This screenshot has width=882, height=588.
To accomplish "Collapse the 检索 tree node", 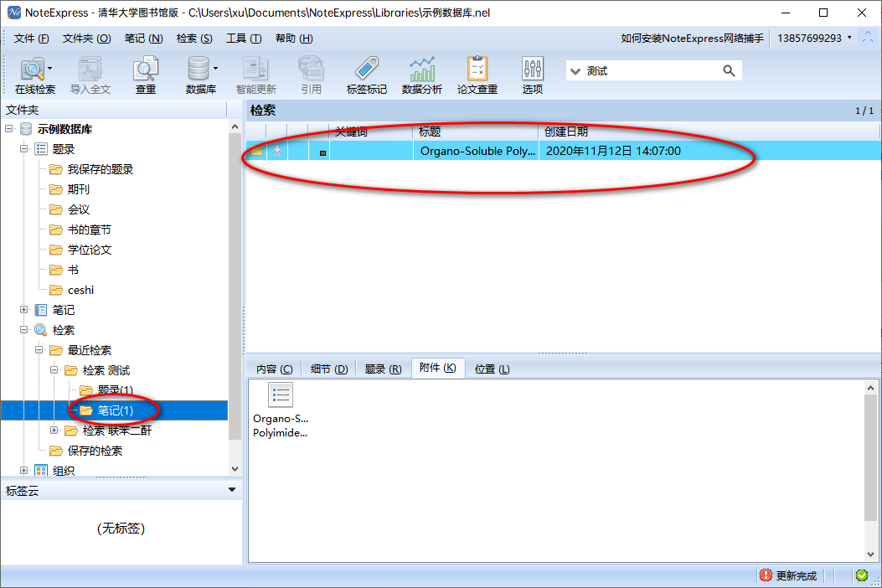I will click(23, 330).
